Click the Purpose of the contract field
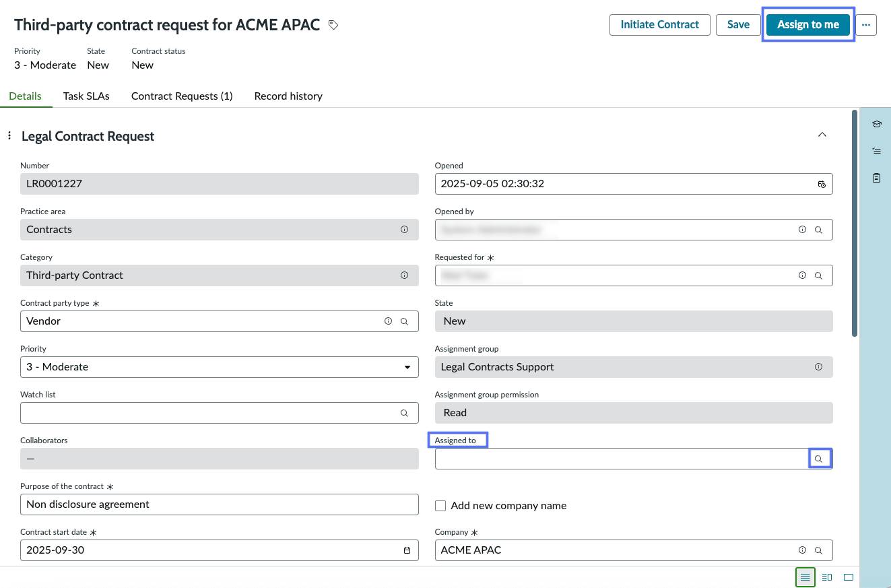Image resolution: width=891 pixels, height=588 pixels. point(220,504)
